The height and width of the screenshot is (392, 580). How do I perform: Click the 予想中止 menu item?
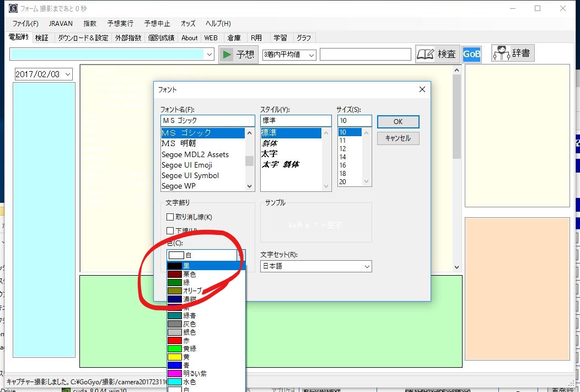click(x=157, y=24)
